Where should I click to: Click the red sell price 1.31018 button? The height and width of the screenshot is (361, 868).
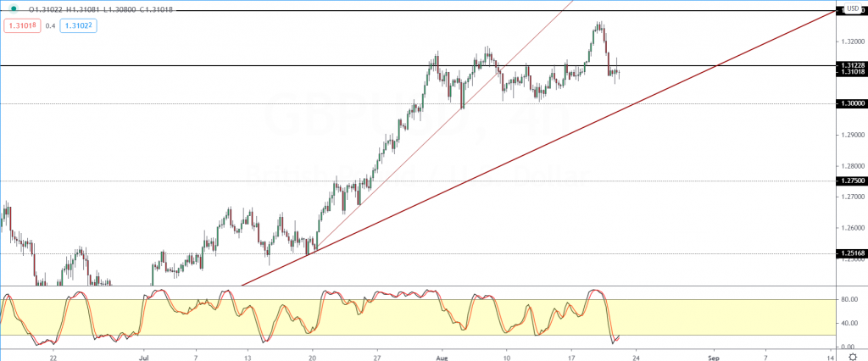pos(22,25)
